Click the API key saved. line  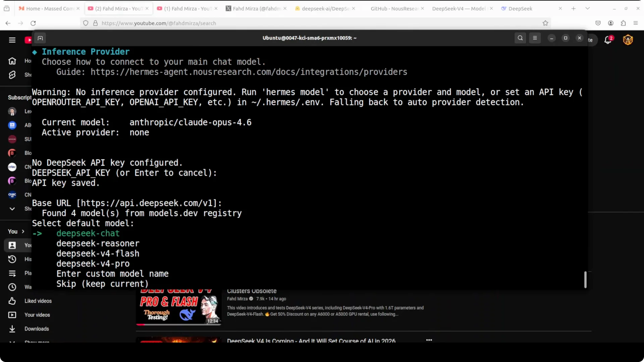click(x=66, y=183)
